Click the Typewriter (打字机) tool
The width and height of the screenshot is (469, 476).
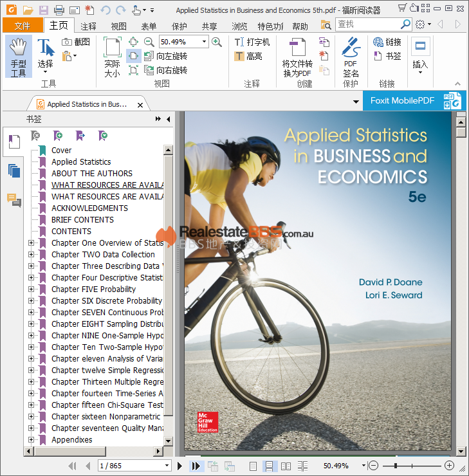[252, 42]
